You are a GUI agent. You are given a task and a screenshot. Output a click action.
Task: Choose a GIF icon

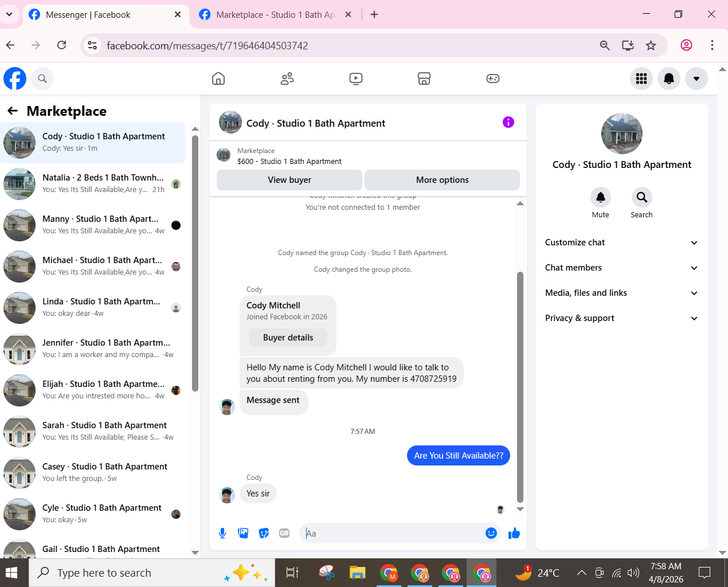click(284, 533)
